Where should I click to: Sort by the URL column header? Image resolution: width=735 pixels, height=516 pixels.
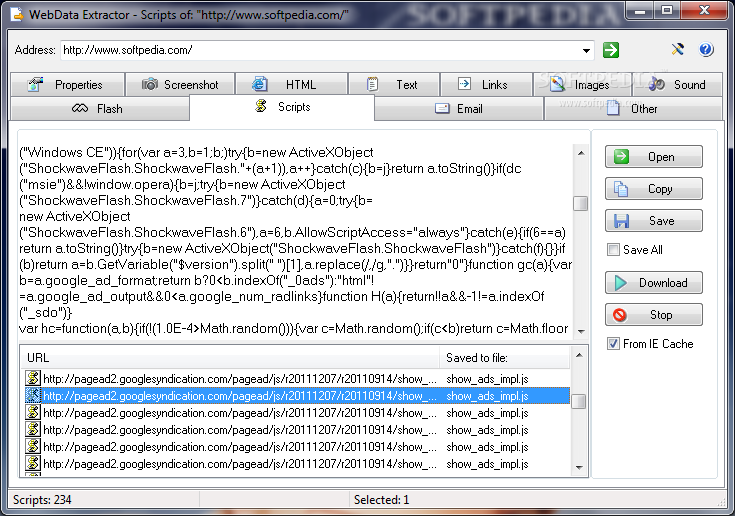point(230,358)
